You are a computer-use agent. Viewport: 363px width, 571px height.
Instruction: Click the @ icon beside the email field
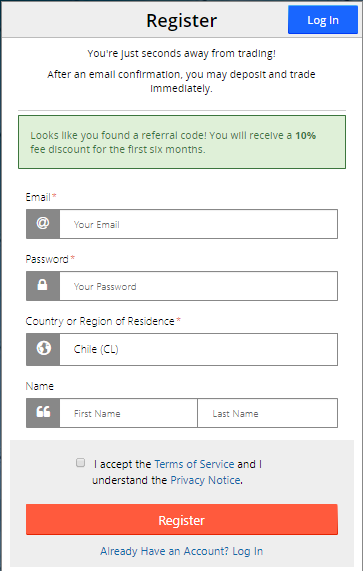pos(43,224)
